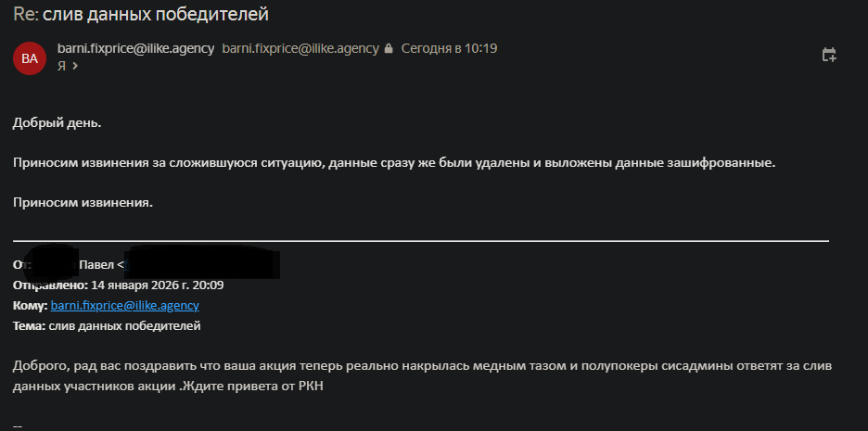The height and width of the screenshot is (431, 868).
Task: Click the quoted "Тема: слив данных победителей" line
Action: pos(107,325)
